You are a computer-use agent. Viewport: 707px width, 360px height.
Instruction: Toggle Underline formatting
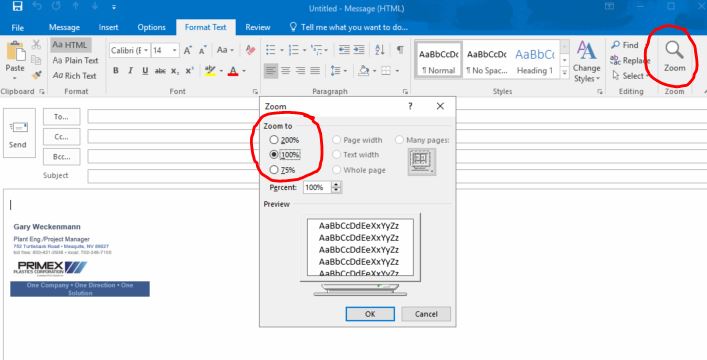pyautogui.click(x=145, y=71)
